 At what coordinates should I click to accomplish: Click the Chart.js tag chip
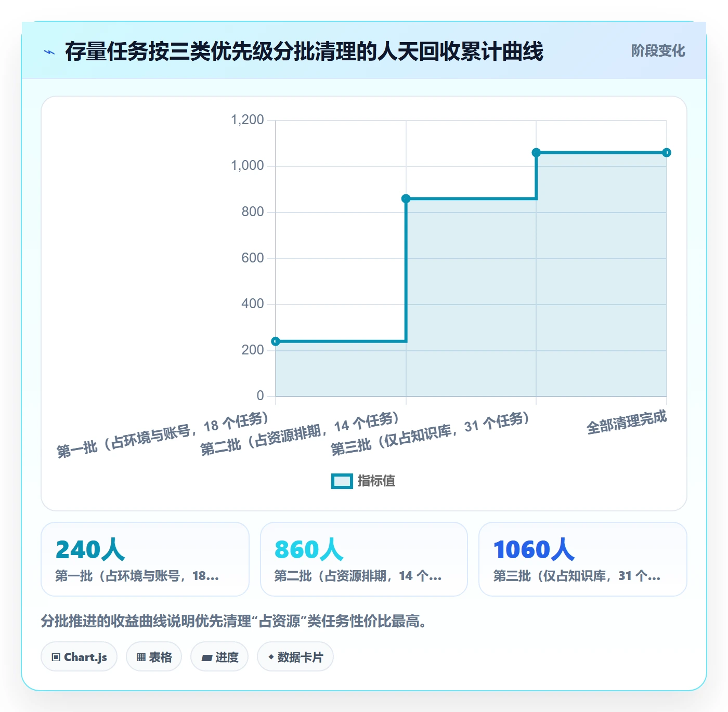(x=79, y=657)
